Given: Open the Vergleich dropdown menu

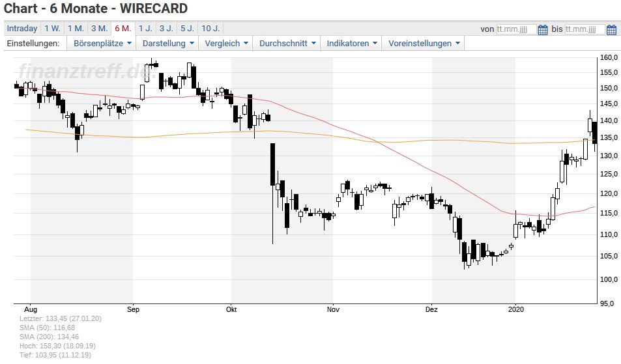Looking at the screenshot, I should coord(226,44).
